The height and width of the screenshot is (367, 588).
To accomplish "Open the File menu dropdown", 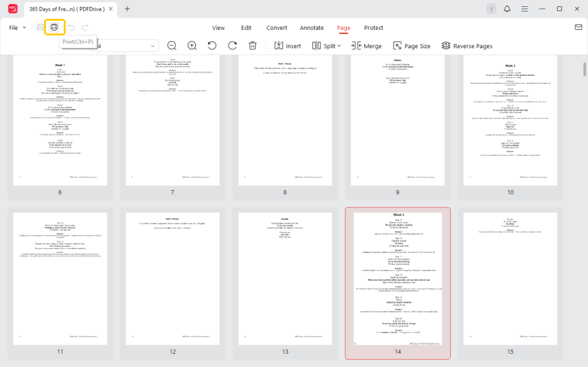I will click(x=17, y=28).
